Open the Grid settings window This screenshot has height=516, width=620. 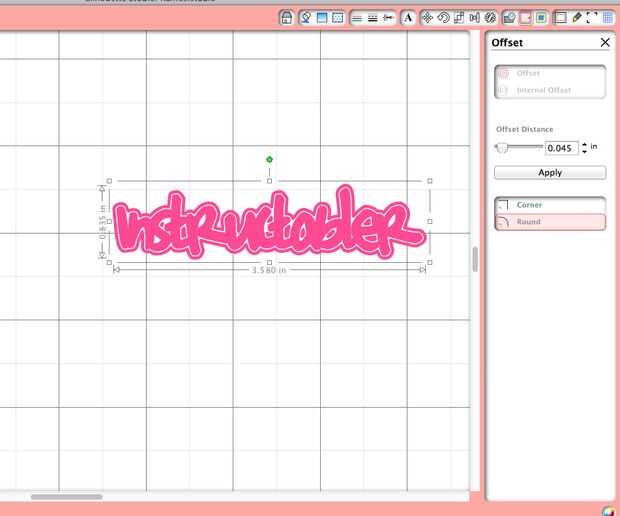(608, 18)
